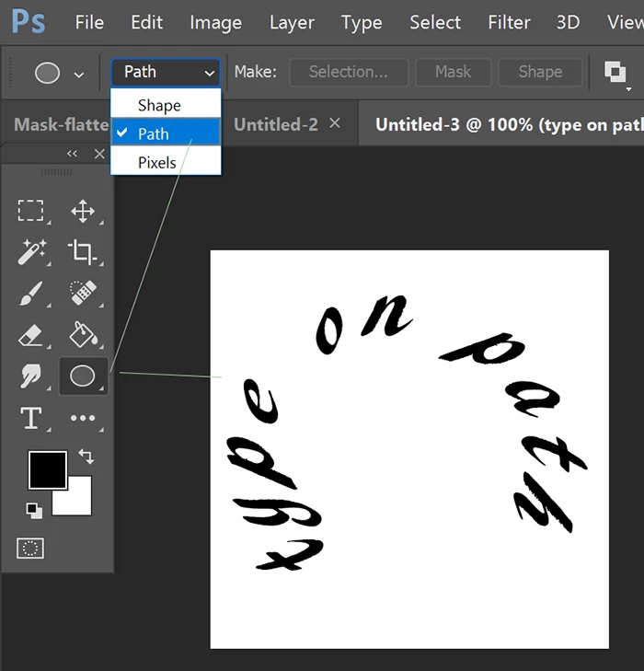
Task: Close the tools panel
Action: click(x=99, y=154)
